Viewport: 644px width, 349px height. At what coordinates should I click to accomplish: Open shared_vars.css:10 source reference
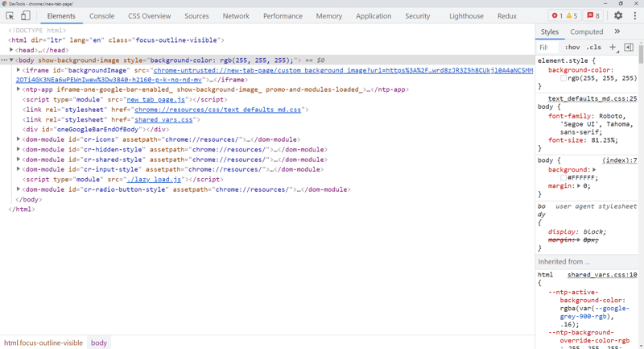[x=602, y=275]
